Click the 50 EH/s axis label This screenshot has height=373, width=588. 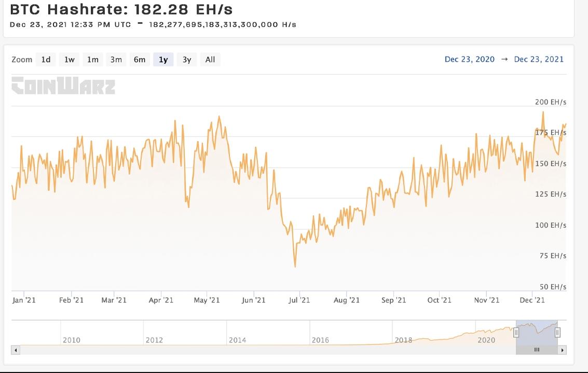coord(553,287)
